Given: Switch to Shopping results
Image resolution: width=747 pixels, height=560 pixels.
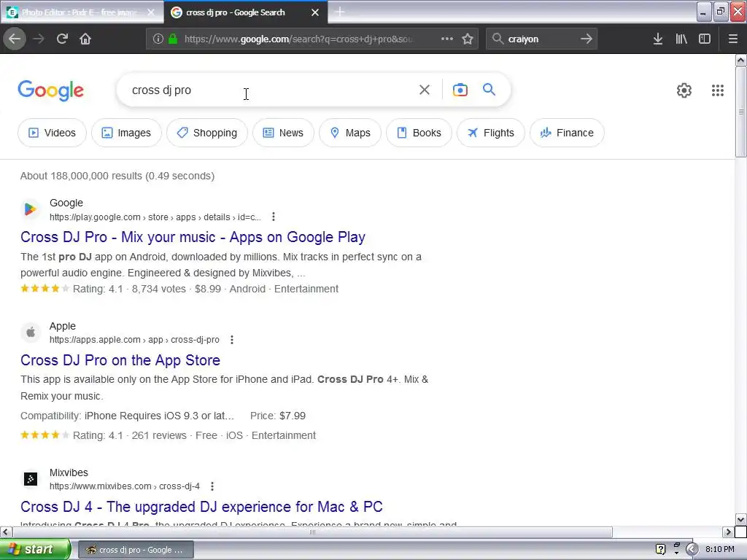Looking at the screenshot, I should tap(207, 133).
